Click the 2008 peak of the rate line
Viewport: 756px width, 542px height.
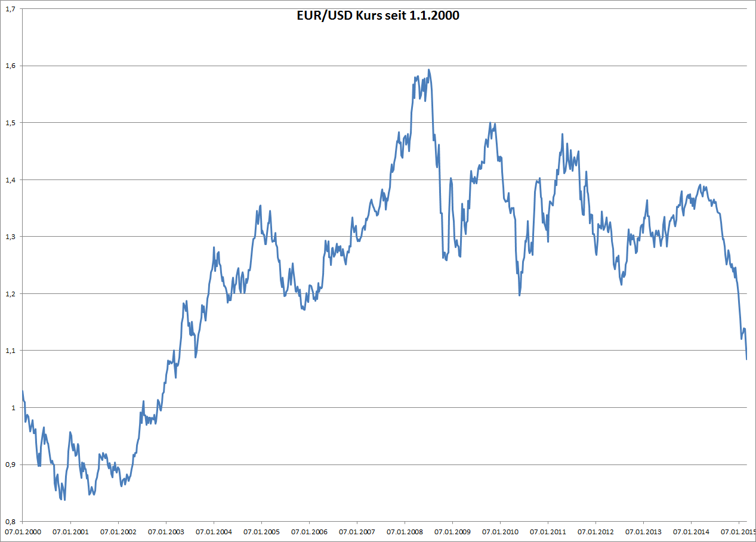(429, 70)
